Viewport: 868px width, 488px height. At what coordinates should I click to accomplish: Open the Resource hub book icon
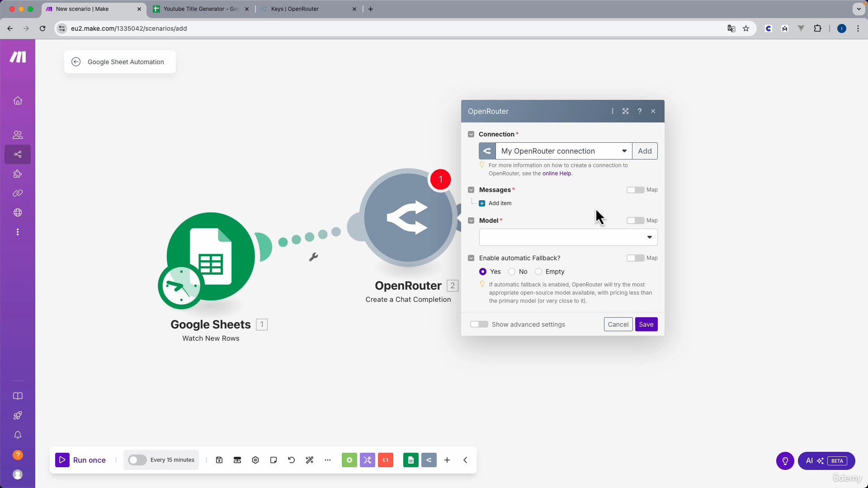click(18, 396)
